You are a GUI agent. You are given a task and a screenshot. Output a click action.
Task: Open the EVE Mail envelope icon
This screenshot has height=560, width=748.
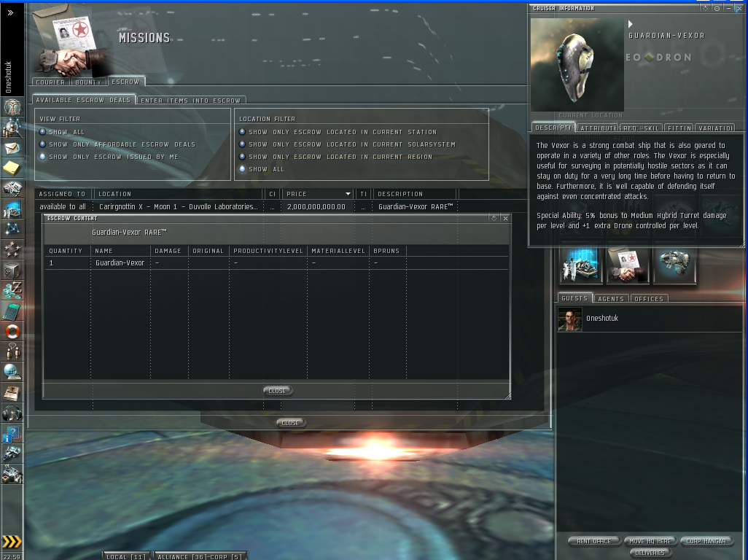12,148
